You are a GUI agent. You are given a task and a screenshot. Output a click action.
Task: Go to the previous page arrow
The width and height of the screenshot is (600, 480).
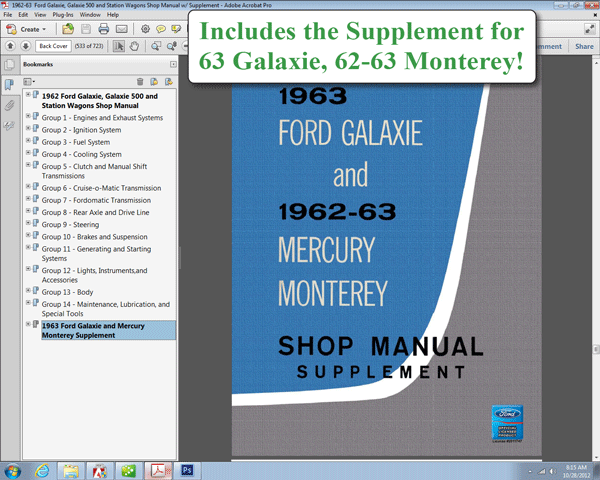[10, 46]
